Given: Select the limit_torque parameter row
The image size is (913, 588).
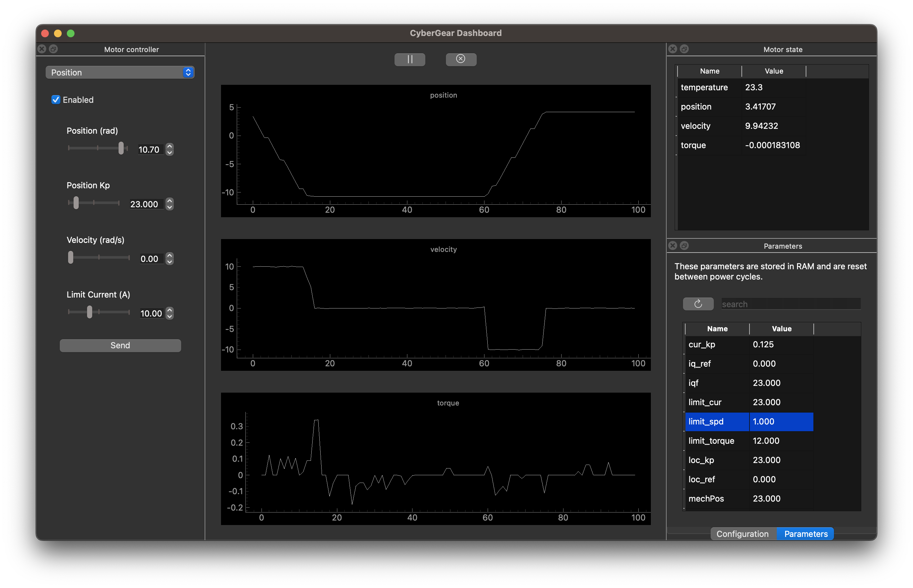Looking at the screenshot, I should 749,441.
